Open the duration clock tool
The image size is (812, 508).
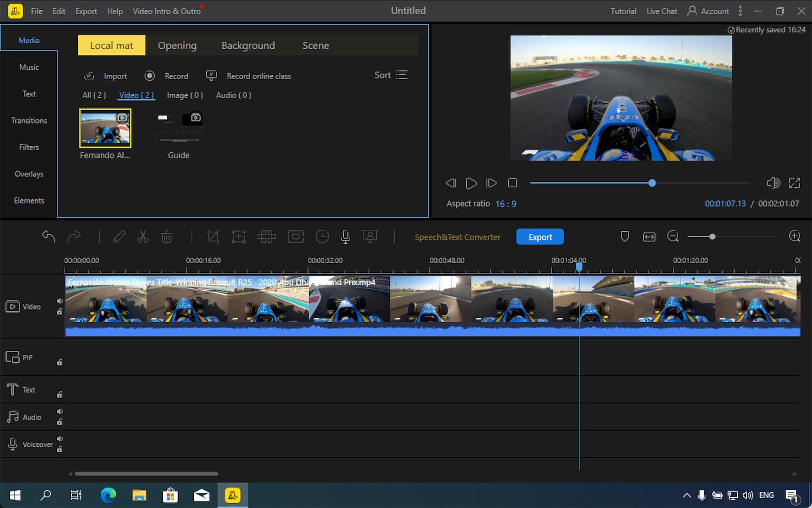(x=322, y=237)
